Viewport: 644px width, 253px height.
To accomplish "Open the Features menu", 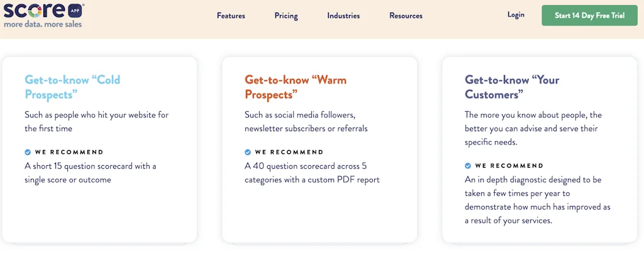I will click(x=231, y=16).
